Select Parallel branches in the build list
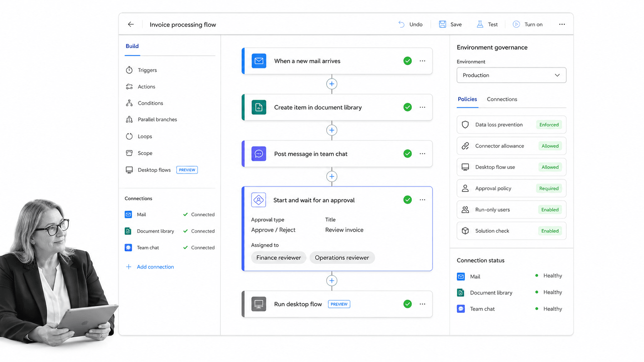644x362 pixels. [151, 120]
